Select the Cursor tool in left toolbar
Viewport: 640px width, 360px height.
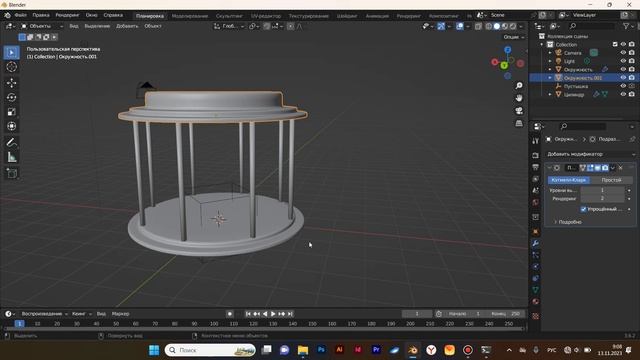[x=11, y=67]
